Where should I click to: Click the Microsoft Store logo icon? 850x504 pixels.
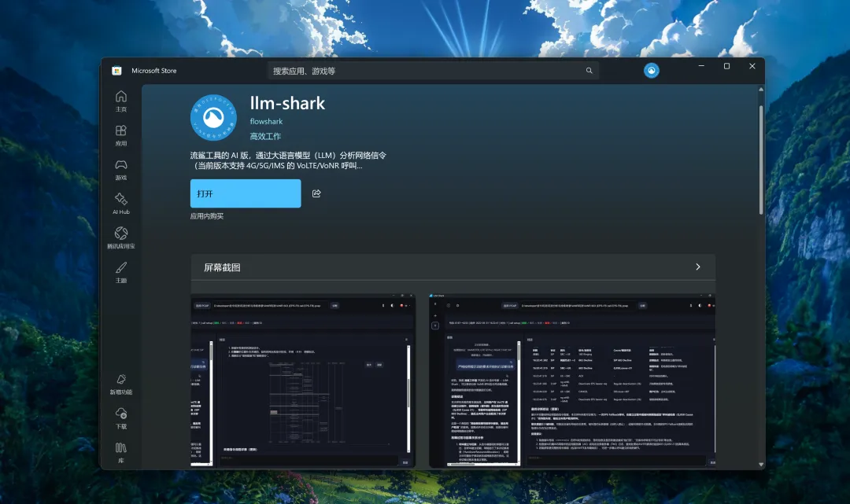coord(116,71)
